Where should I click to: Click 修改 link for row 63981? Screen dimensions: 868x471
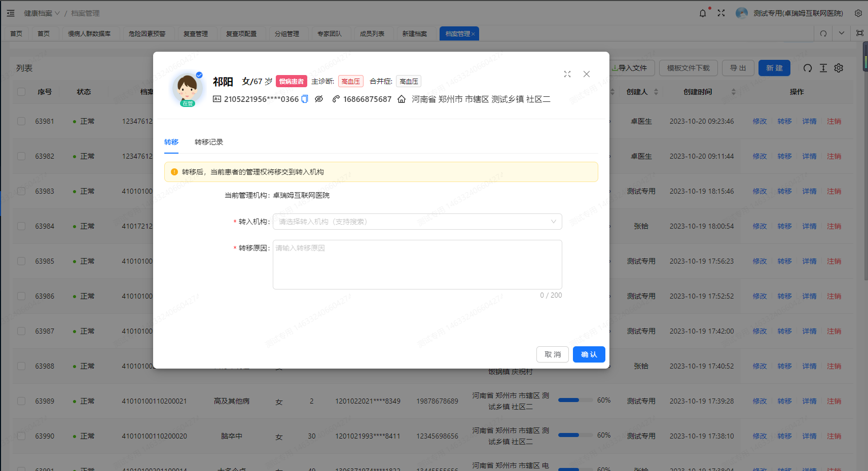click(759, 121)
